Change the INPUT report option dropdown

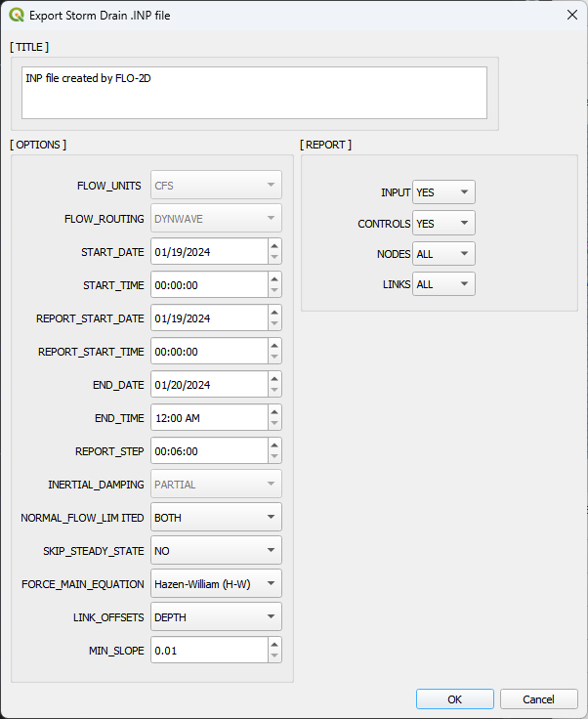[x=443, y=192]
